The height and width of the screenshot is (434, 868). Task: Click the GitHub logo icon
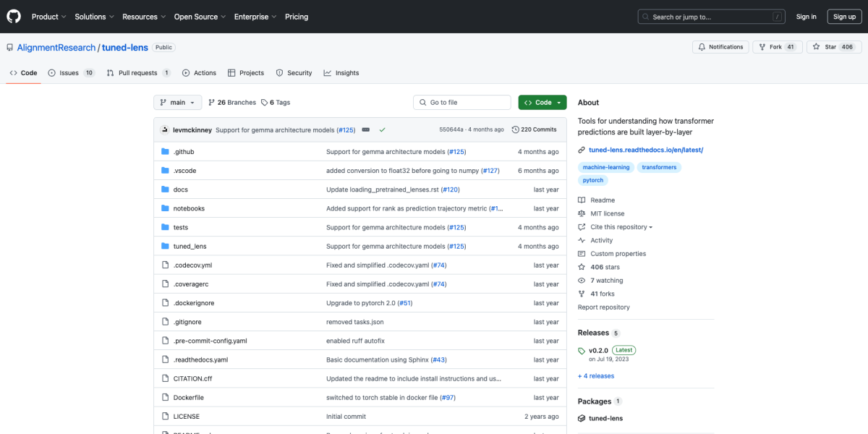point(14,17)
